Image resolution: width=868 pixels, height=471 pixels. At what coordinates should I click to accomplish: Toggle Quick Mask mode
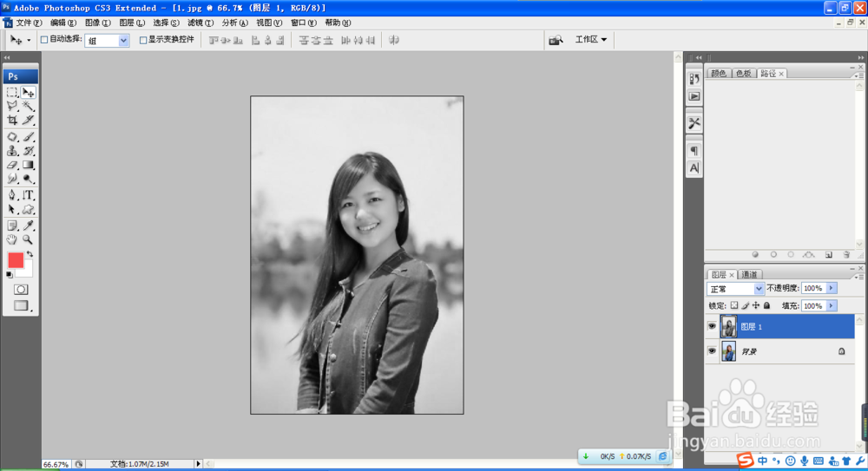pos(21,290)
